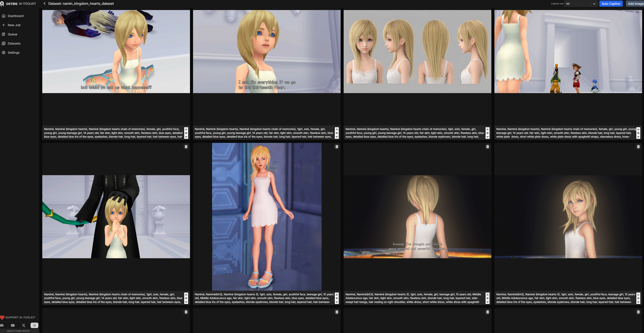Delete the dark-background close-up portrait image
644x333 pixels.
point(638,147)
